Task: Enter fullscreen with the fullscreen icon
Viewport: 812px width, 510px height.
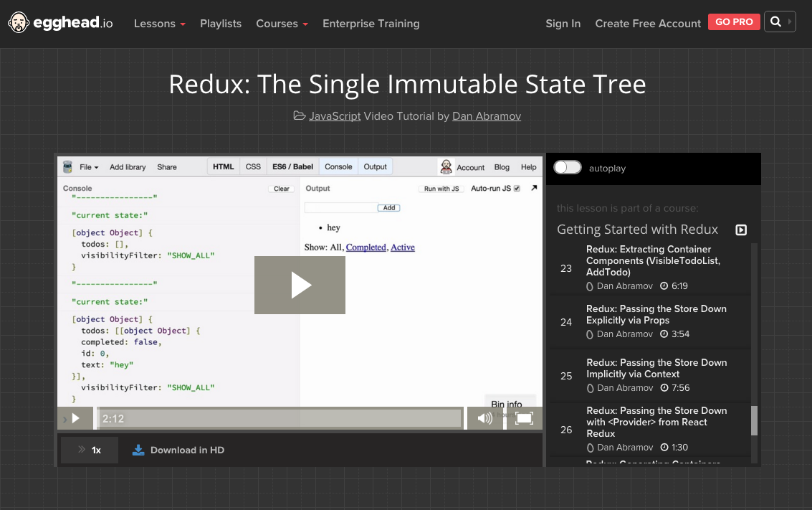Action: 524,418
